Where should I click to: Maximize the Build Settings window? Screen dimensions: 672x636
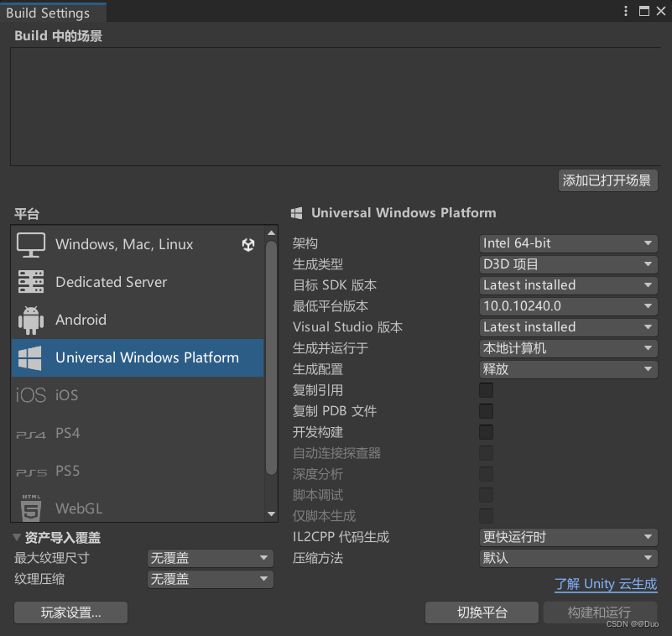[x=643, y=11]
